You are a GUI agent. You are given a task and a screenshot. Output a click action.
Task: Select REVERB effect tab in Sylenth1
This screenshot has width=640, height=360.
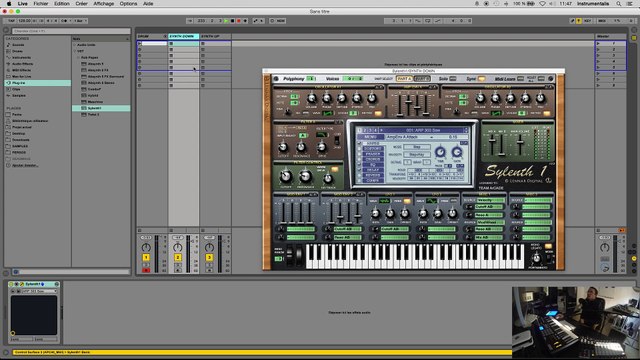coord(373,175)
